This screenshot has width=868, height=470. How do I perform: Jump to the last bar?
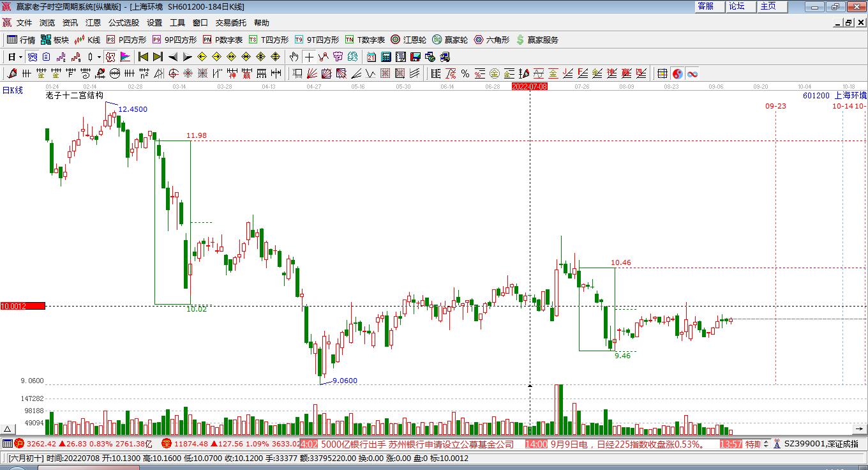click(158, 57)
